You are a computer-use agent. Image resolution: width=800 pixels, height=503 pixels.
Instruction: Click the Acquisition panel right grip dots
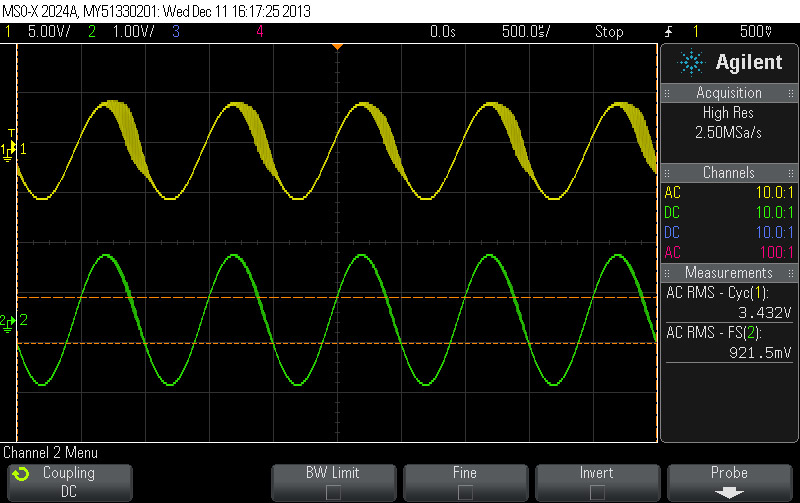point(791,93)
